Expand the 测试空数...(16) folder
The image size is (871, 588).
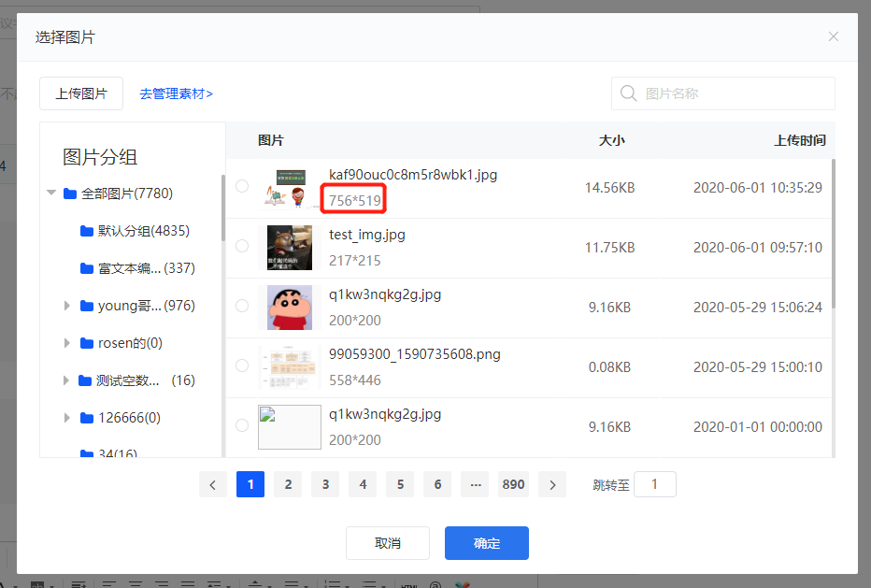coord(65,380)
